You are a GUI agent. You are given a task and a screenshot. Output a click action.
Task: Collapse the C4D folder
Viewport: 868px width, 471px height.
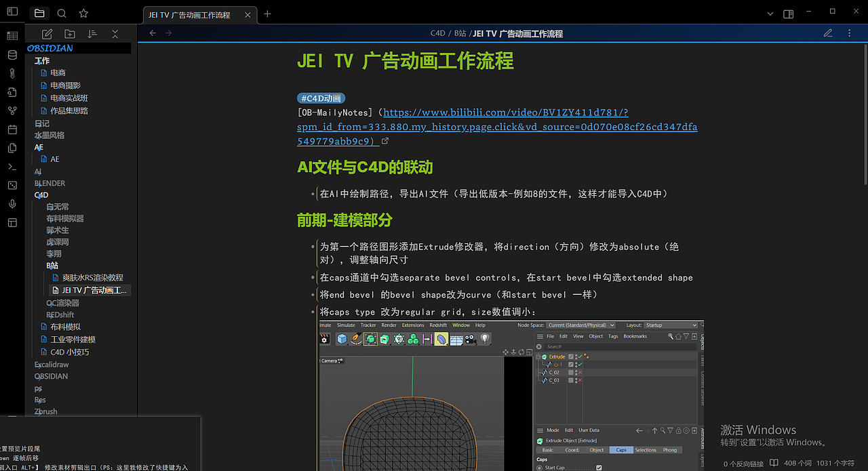(x=41, y=194)
